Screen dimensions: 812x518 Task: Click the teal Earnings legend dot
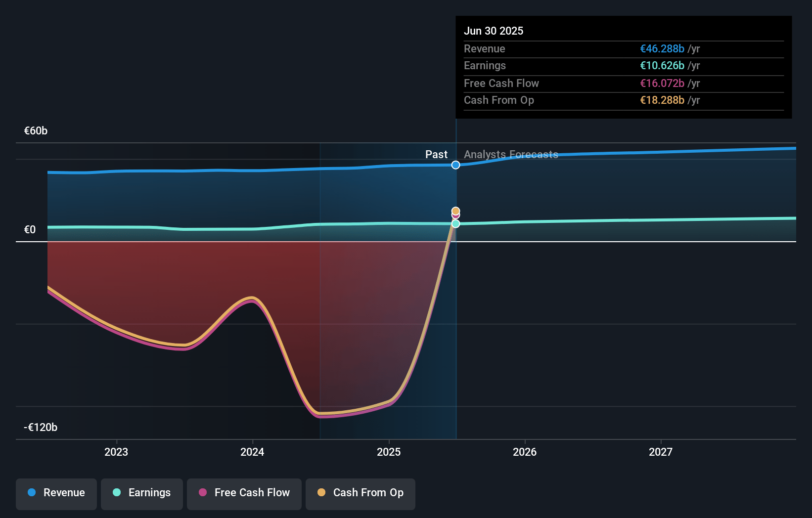pos(117,492)
